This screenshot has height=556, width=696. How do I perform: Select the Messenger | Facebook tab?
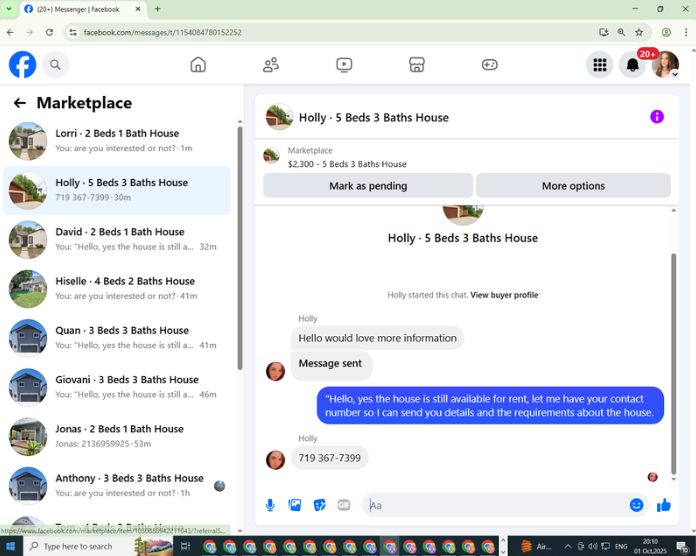(x=83, y=9)
